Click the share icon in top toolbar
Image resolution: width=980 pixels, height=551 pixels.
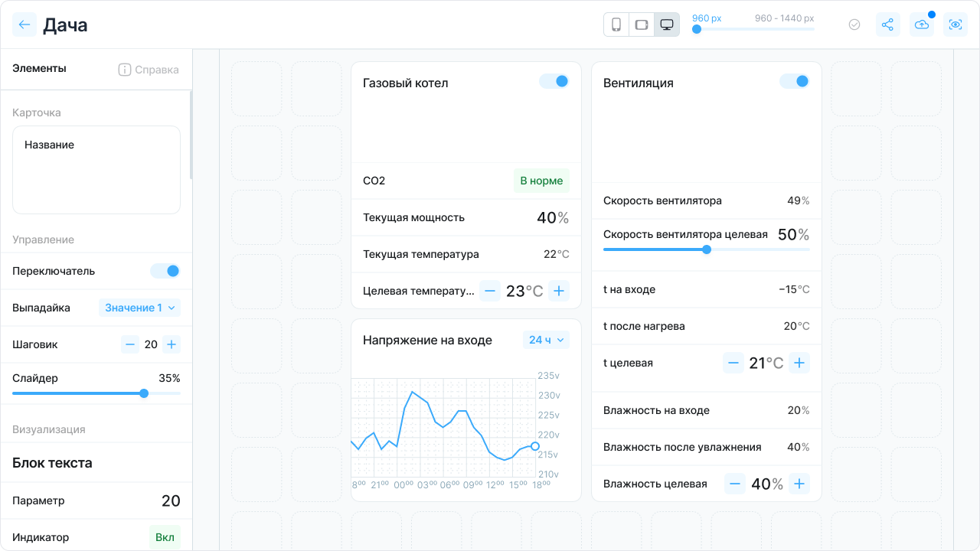[x=887, y=24]
